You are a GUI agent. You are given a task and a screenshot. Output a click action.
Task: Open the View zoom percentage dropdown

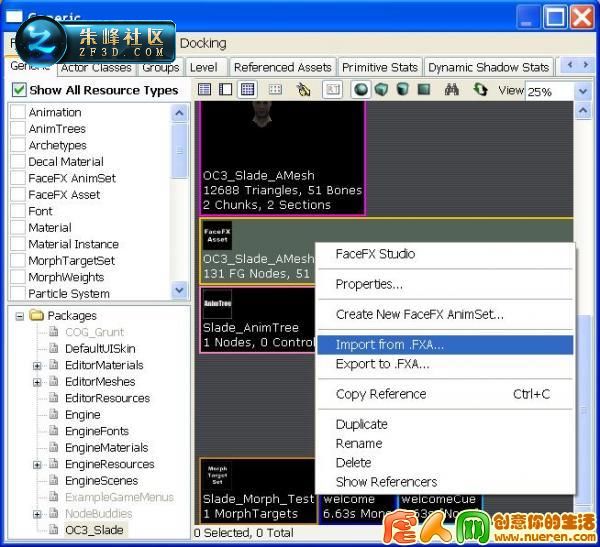pos(583,91)
